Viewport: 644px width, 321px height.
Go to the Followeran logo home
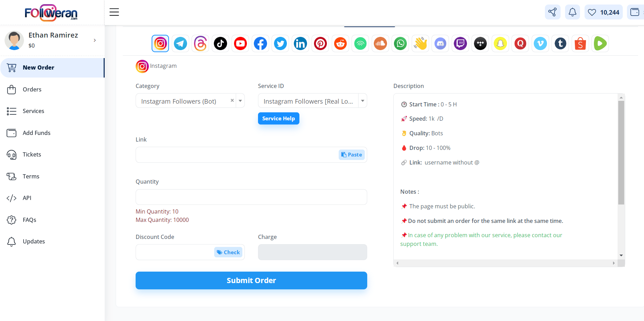pyautogui.click(x=51, y=13)
